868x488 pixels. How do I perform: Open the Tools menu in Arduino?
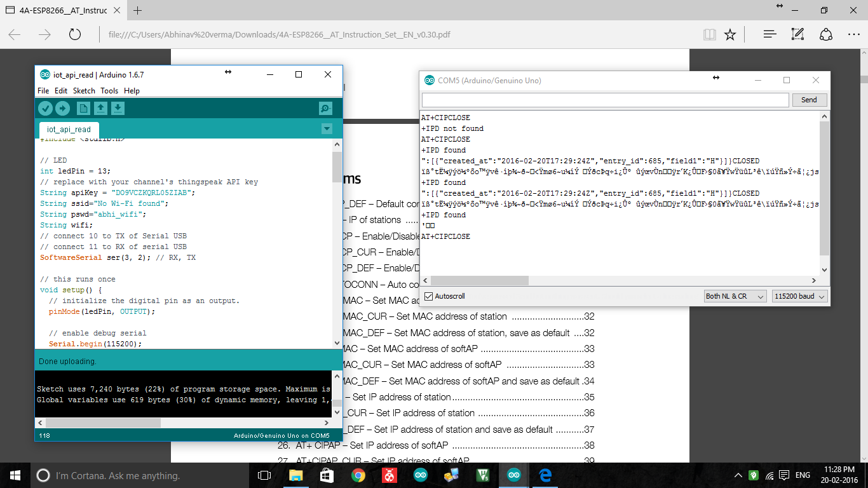109,91
